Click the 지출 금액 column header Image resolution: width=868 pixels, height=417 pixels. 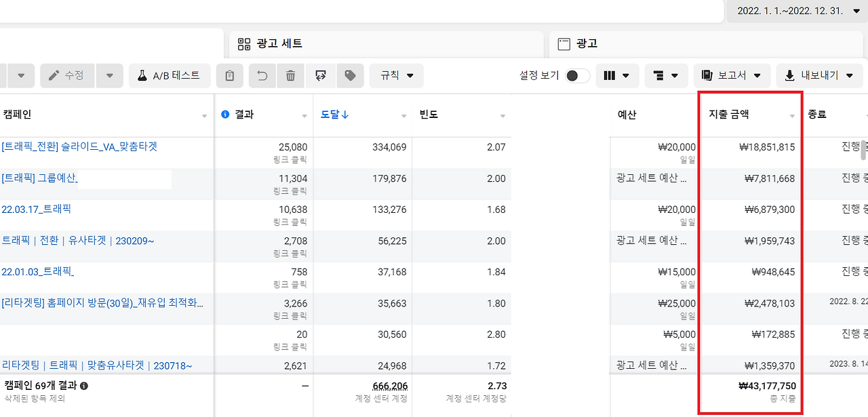[728, 115]
